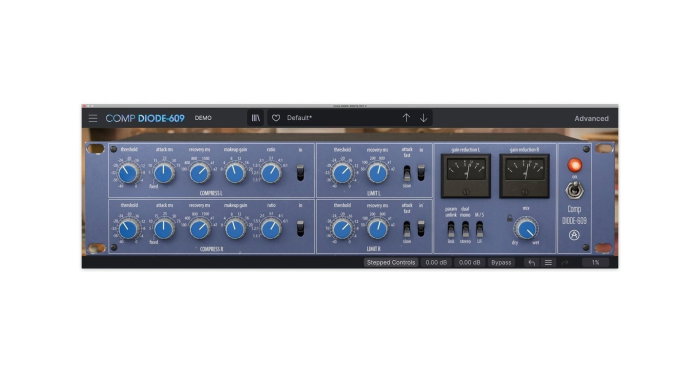Flip the M/S to L/R switch
700x372 pixels.
(x=479, y=230)
